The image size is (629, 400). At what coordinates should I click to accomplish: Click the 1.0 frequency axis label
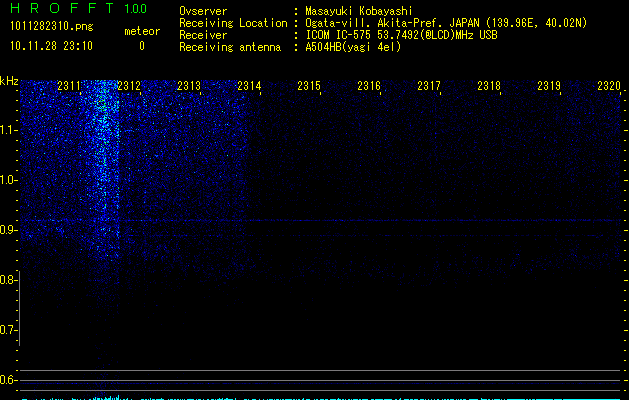(8, 180)
